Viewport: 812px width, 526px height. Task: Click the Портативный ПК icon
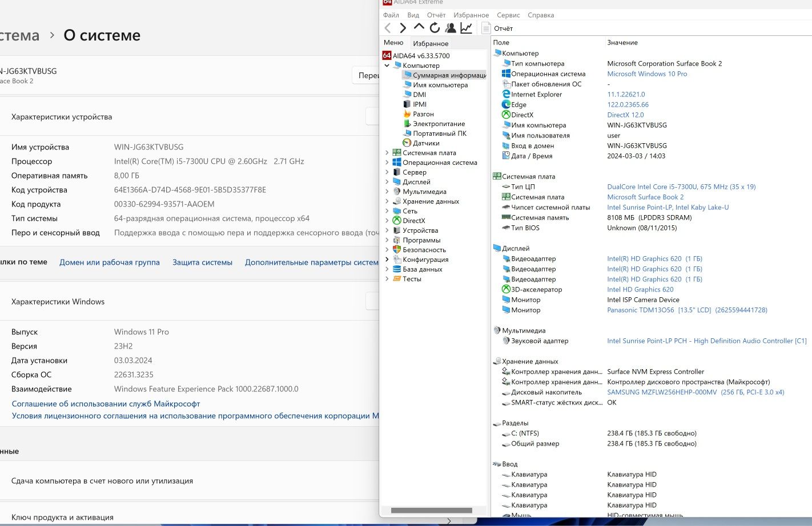coord(407,133)
